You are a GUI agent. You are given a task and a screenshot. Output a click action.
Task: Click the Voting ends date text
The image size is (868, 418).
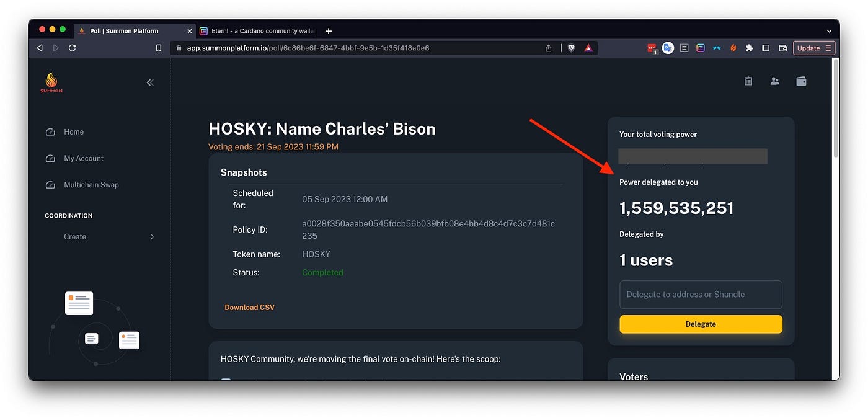tap(273, 147)
